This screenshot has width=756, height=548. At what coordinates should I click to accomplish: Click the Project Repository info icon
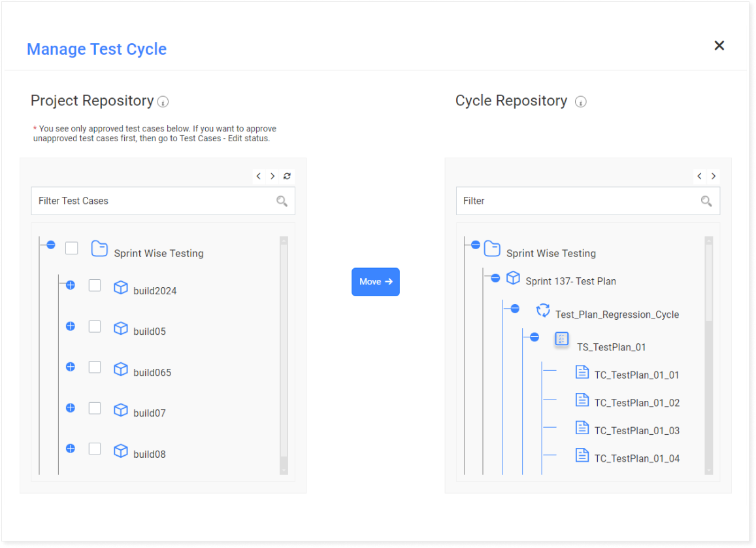tap(163, 102)
